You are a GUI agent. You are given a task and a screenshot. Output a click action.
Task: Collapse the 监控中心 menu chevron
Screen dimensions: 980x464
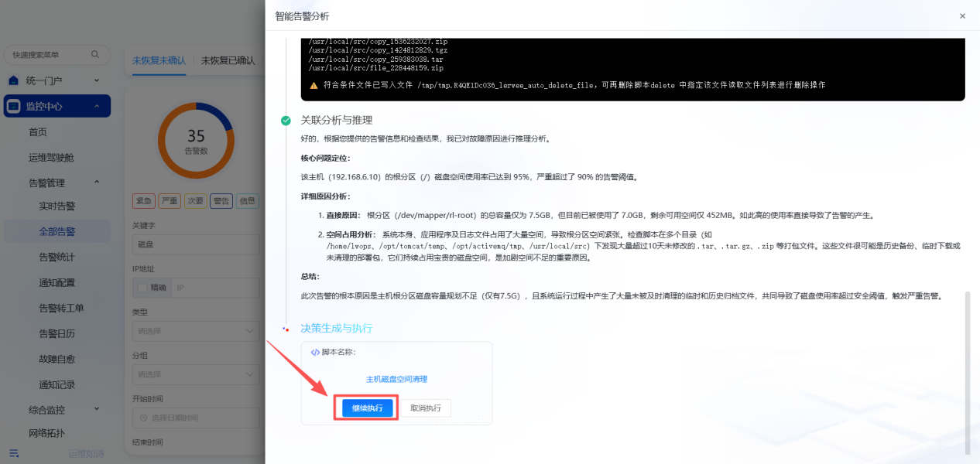[97, 106]
